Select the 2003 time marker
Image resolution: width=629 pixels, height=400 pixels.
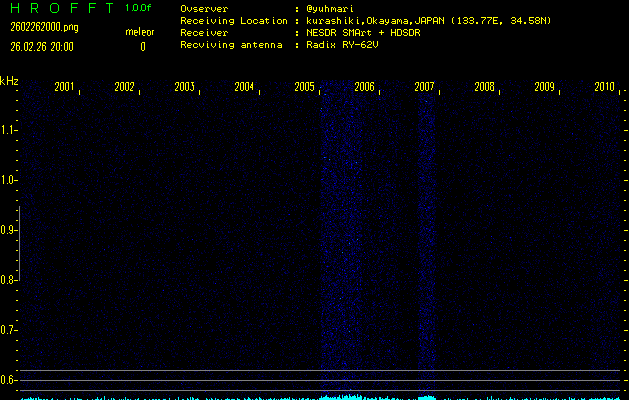(x=184, y=87)
